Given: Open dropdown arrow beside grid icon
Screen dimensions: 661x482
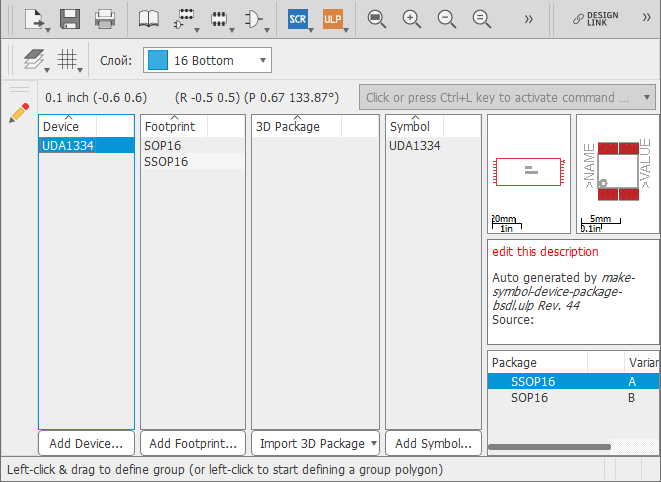Looking at the screenshot, I should pos(80,70).
